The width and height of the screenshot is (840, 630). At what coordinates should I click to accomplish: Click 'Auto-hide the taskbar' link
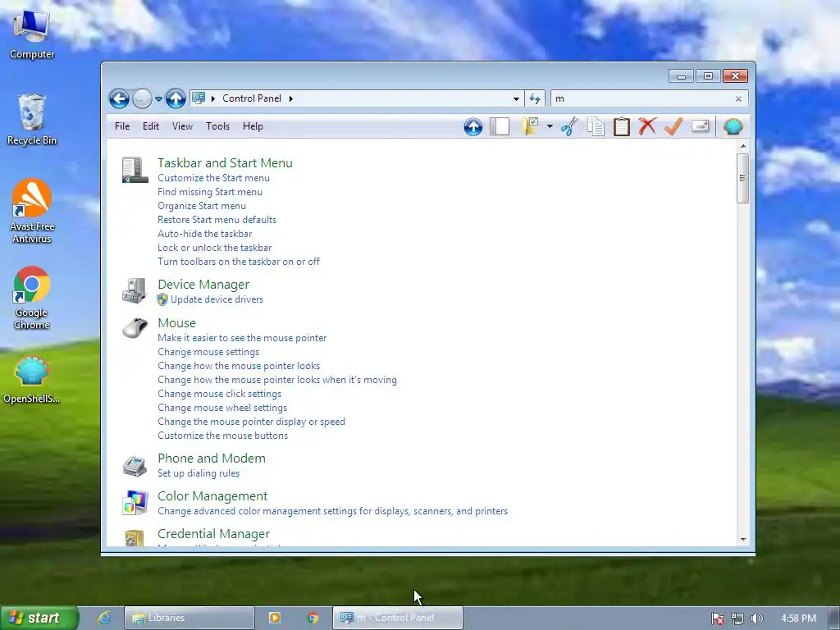204,234
